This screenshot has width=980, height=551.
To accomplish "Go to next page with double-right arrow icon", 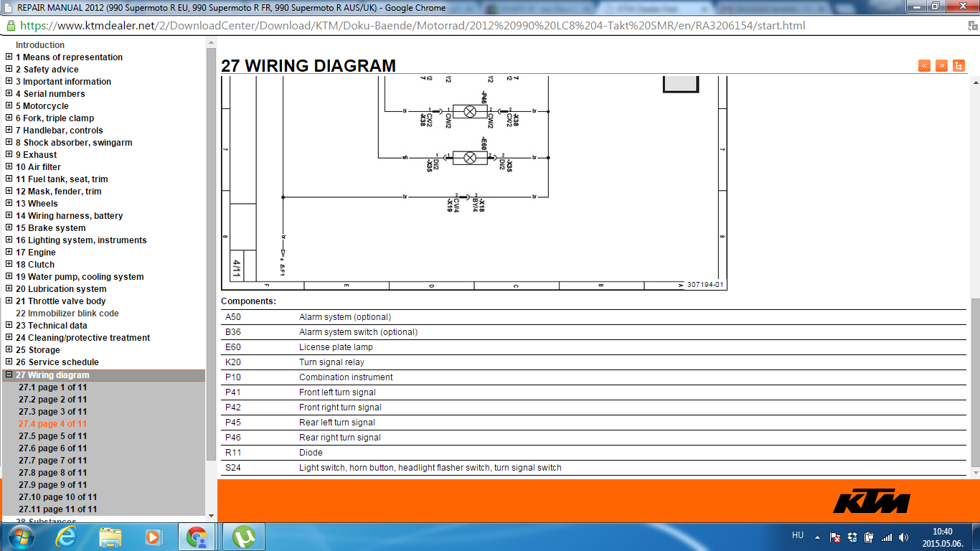I will pos(941,65).
